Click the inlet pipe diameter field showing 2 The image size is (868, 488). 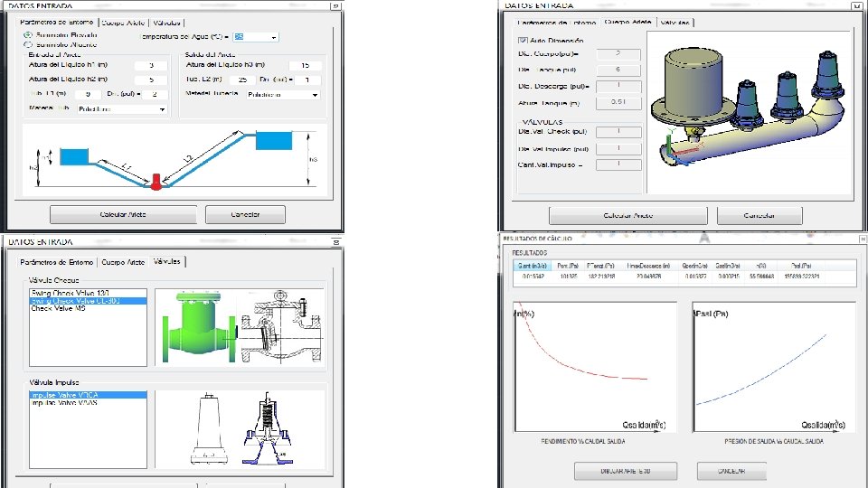click(155, 94)
